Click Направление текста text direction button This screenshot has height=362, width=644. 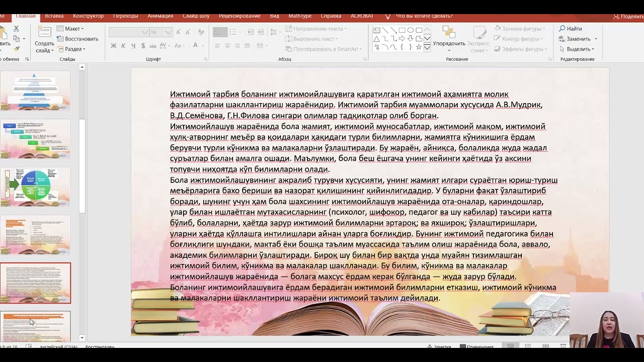tap(316, 29)
